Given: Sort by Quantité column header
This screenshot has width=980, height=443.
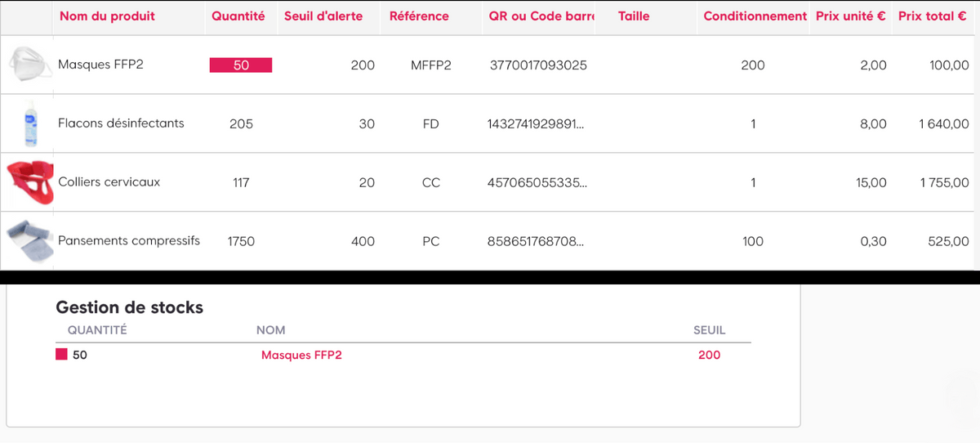Looking at the screenshot, I should coord(238,16).
